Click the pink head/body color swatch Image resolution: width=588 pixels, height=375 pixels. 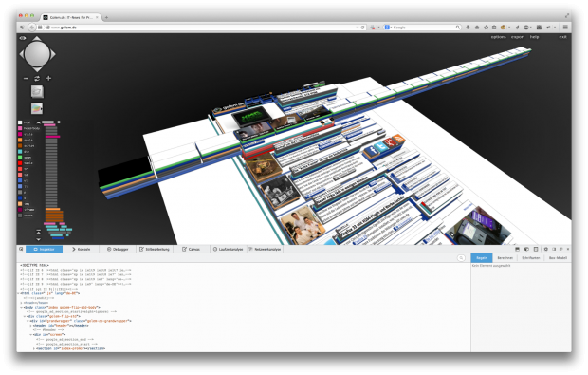(x=20, y=128)
